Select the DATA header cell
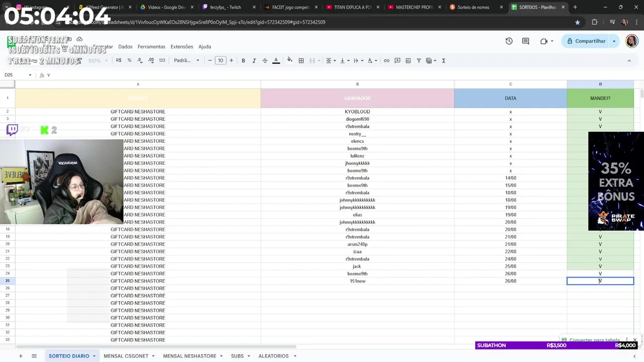Image resolution: width=644 pixels, height=362 pixels. 510,98
